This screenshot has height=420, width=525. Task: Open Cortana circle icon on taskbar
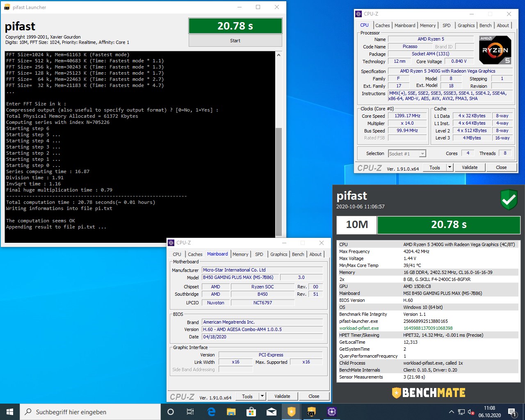(x=171, y=412)
